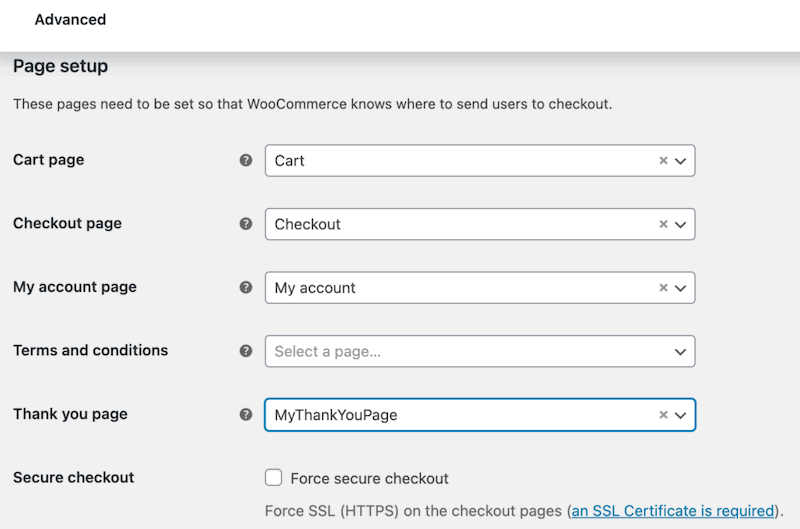
Task: Clear the My account page selection
Action: click(663, 288)
